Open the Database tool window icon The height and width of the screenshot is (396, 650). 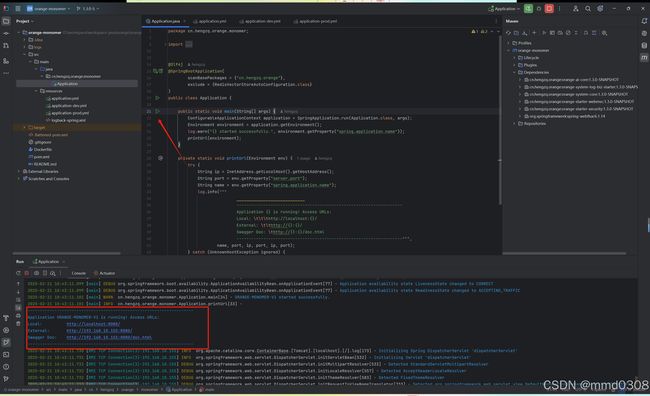644,45
